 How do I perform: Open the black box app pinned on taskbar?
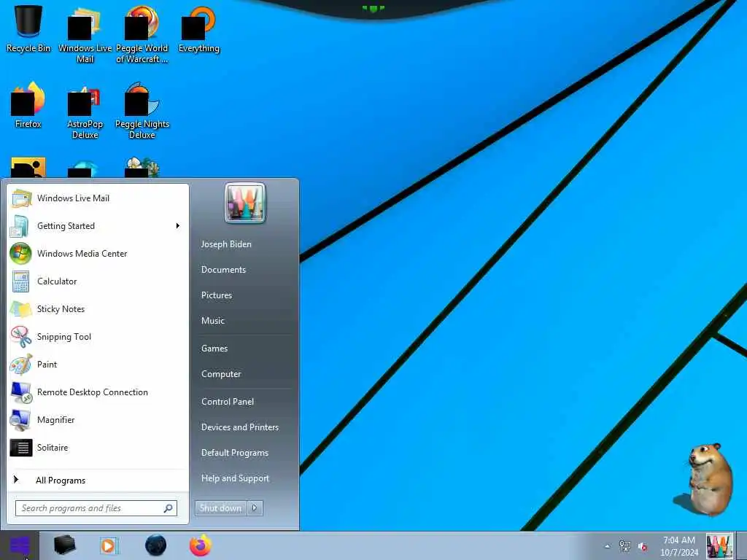(x=64, y=545)
